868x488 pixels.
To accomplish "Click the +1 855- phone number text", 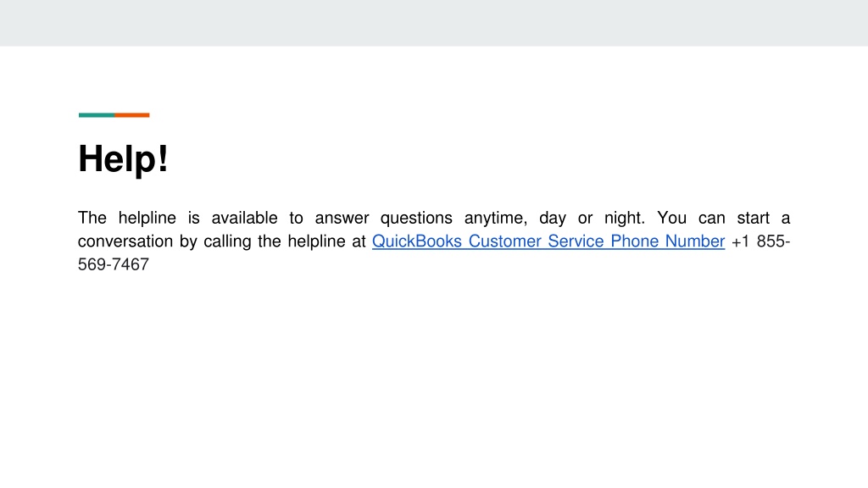I will tap(760, 241).
